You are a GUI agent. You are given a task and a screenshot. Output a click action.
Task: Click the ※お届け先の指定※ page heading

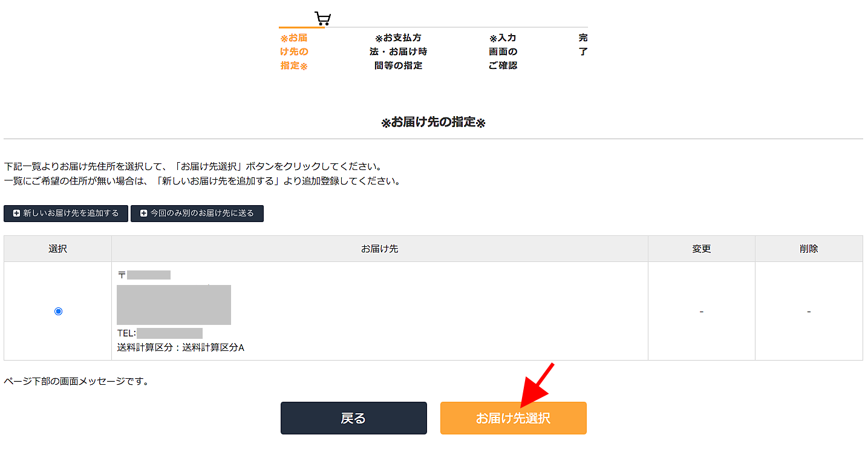433,123
